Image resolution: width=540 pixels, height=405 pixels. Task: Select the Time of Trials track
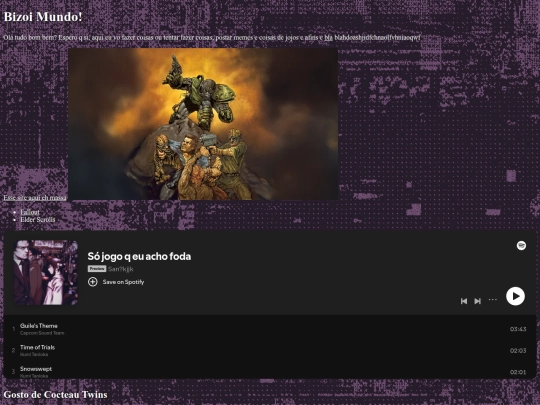coord(270,351)
